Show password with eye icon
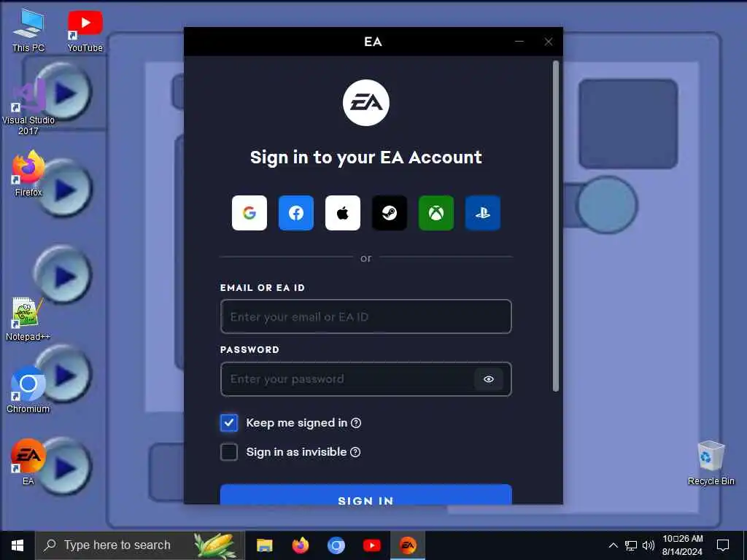The width and height of the screenshot is (747, 560). coord(488,379)
